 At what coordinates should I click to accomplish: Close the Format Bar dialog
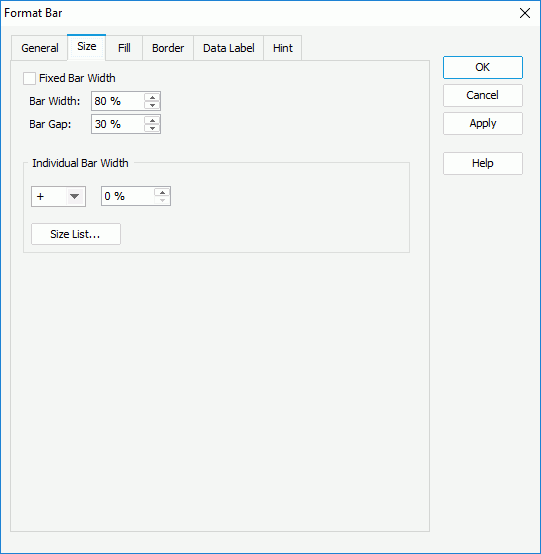tap(525, 13)
